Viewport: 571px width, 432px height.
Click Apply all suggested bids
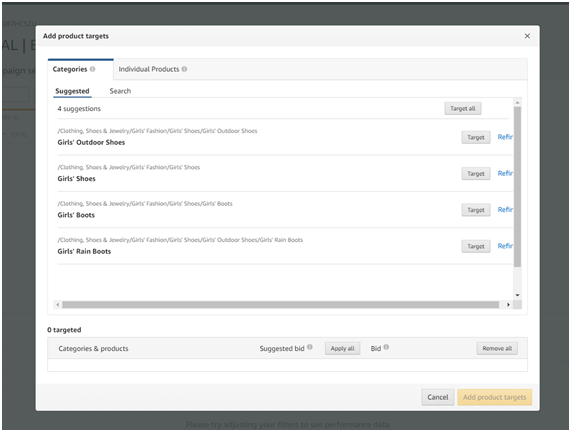342,349
